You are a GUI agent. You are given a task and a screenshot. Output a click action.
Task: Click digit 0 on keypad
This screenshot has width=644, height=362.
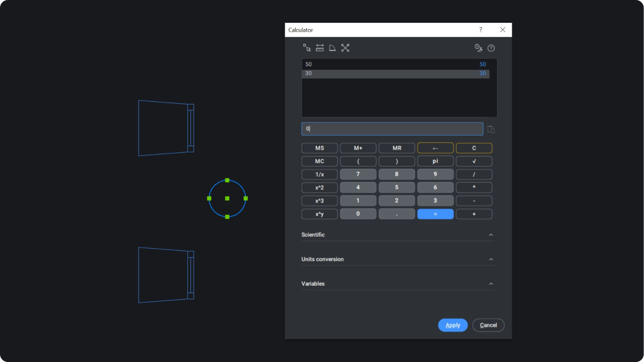[x=358, y=214]
